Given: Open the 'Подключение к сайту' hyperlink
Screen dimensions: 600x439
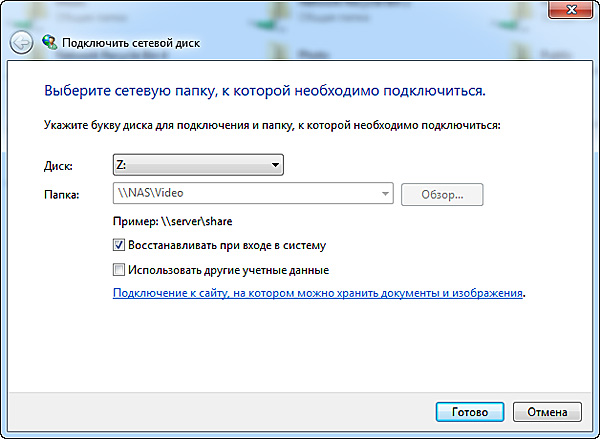Looking at the screenshot, I should click(318, 294).
